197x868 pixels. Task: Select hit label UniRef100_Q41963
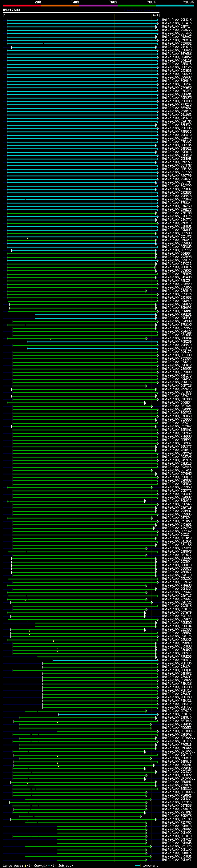pyautogui.click(x=176, y=115)
